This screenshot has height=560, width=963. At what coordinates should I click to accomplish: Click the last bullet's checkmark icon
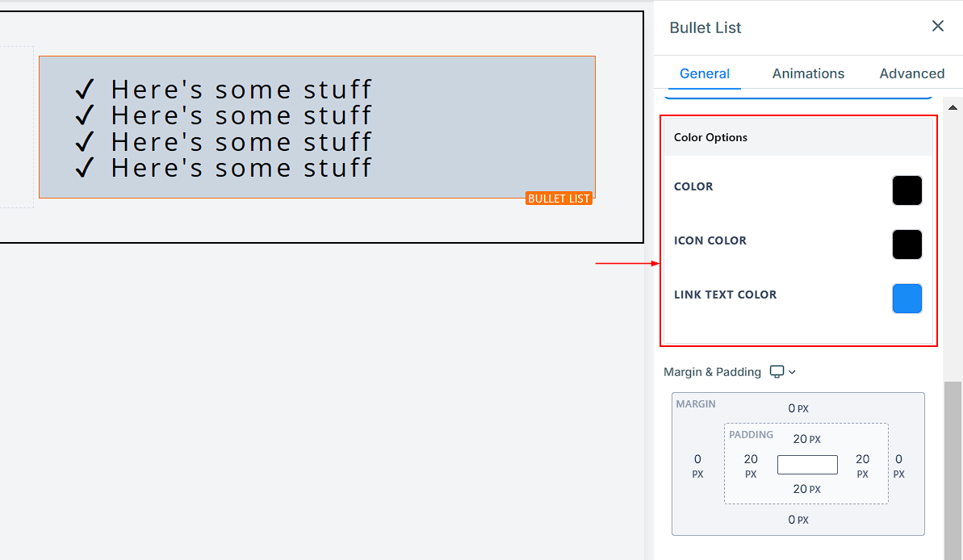click(x=85, y=167)
